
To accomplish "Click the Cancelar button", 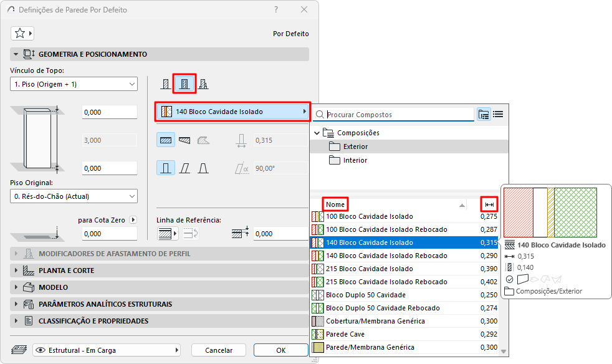I will (219, 350).
